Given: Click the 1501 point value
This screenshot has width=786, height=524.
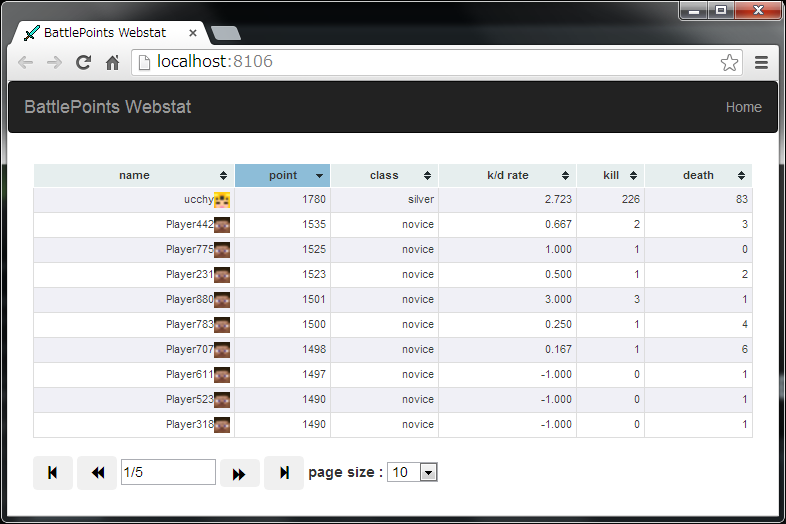Looking at the screenshot, I should click(314, 300).
